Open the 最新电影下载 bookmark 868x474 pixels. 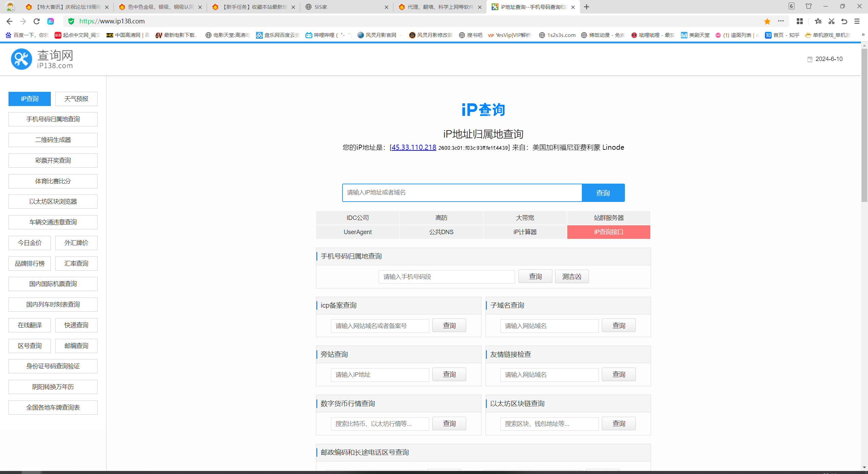pos(176,35)
